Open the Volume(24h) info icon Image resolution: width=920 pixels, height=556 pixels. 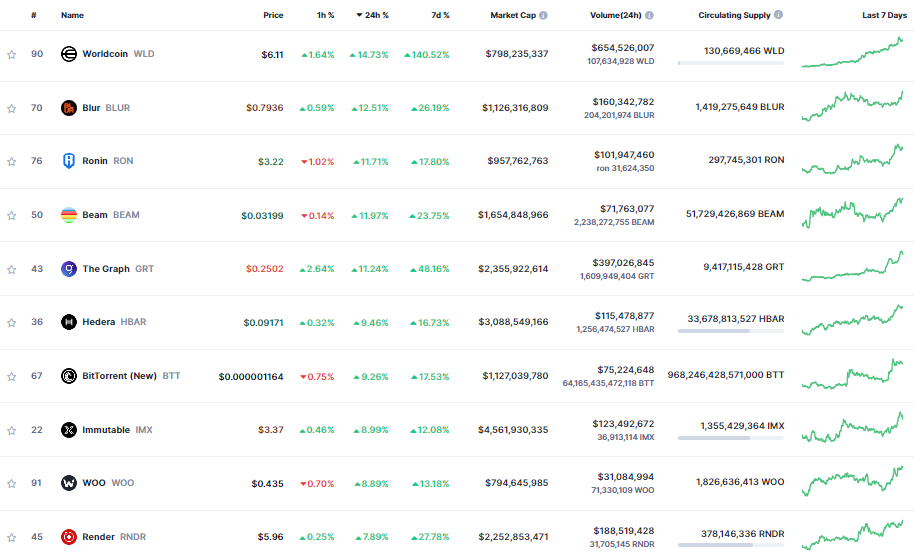pyautogui.click(x=650, y=16)
